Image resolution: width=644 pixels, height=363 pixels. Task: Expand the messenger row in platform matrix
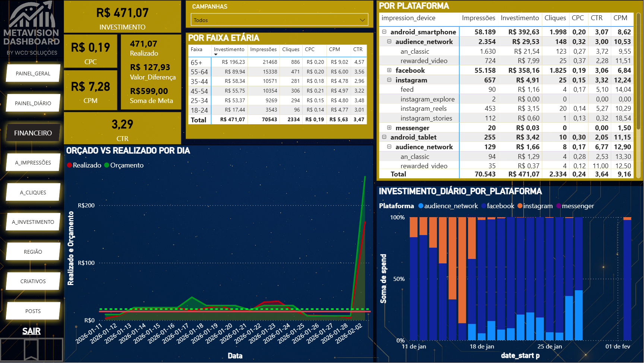pyautogui.click(x=389, y=128)
